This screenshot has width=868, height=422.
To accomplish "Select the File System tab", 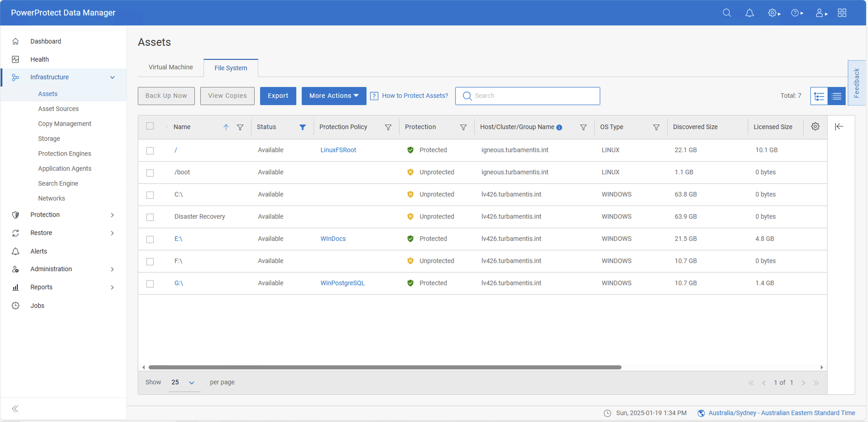I will pyautogui.click(x=231, y=67).
